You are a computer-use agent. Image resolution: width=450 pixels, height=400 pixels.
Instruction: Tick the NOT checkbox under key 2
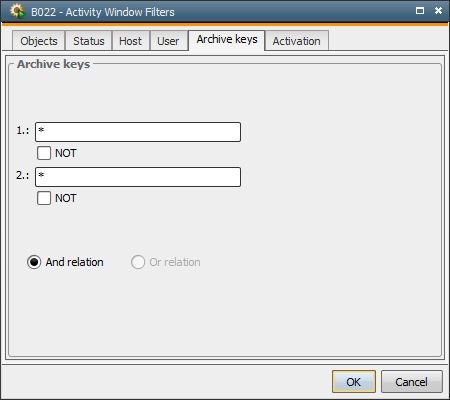44,198
